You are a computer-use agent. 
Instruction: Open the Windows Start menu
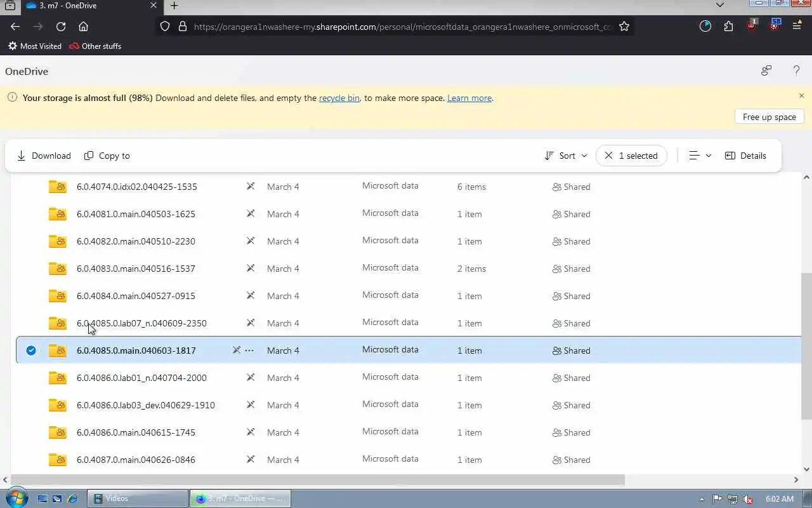point(16,498)
